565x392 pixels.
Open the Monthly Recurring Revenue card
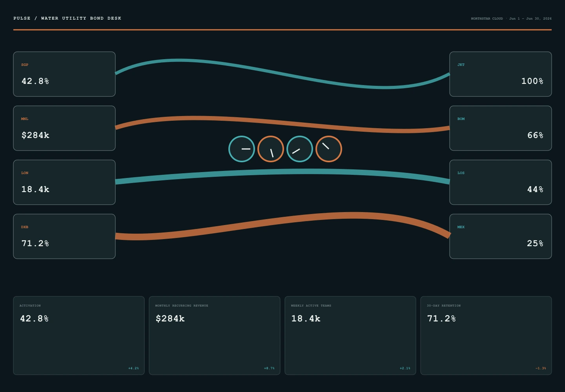215,336
